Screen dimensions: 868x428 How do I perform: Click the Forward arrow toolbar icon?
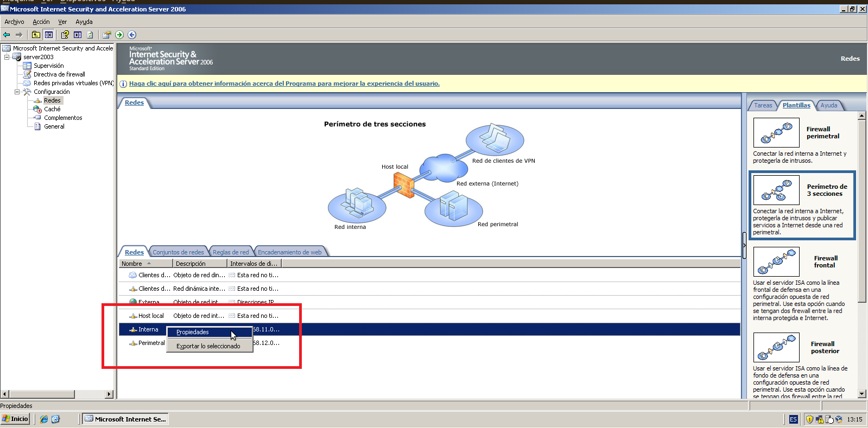(19, 35)
